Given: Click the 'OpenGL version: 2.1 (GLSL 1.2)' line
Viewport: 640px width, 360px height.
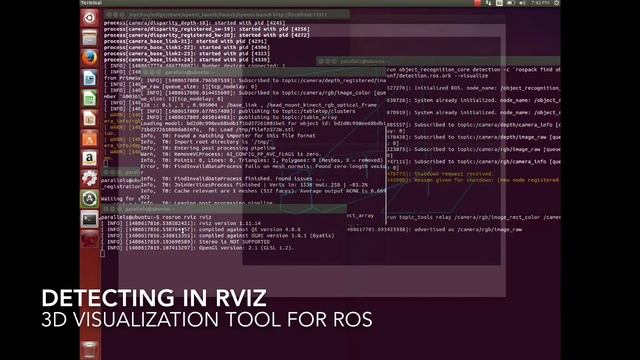Looking at the screenshot, I should point(198,248).
